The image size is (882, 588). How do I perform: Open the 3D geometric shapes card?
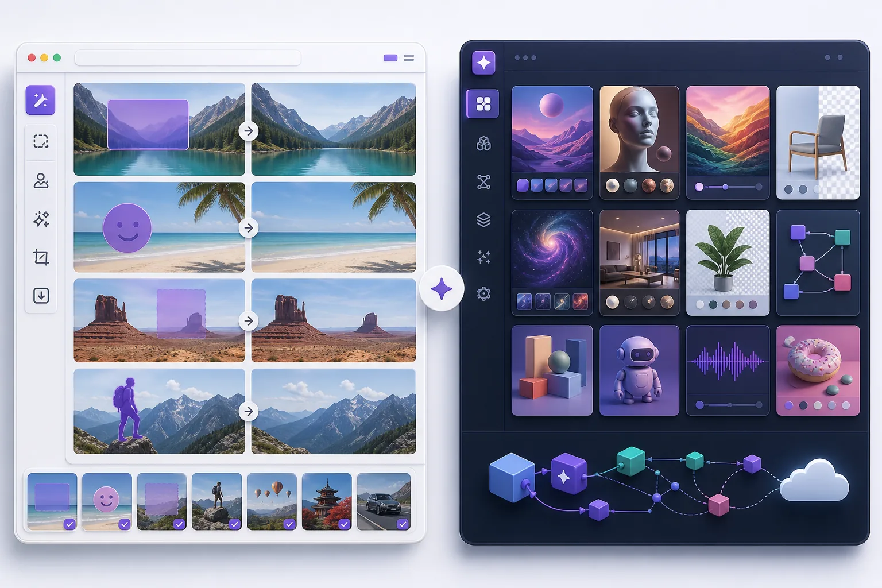552,370
